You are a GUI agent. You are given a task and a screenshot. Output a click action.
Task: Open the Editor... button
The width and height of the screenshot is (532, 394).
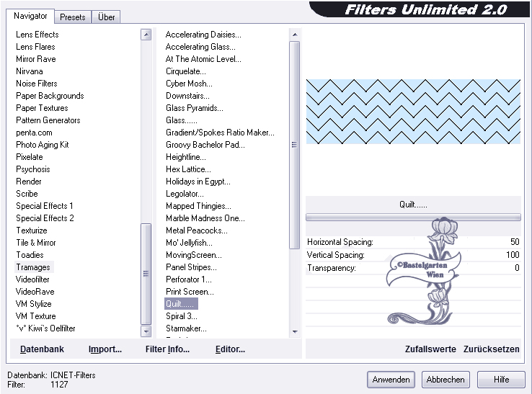(230, 349)
